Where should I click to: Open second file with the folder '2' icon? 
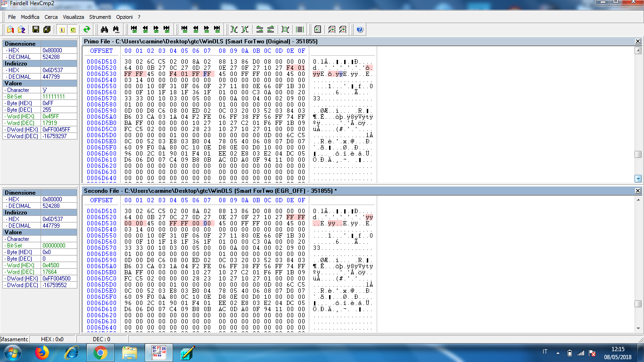pos(21,29)
